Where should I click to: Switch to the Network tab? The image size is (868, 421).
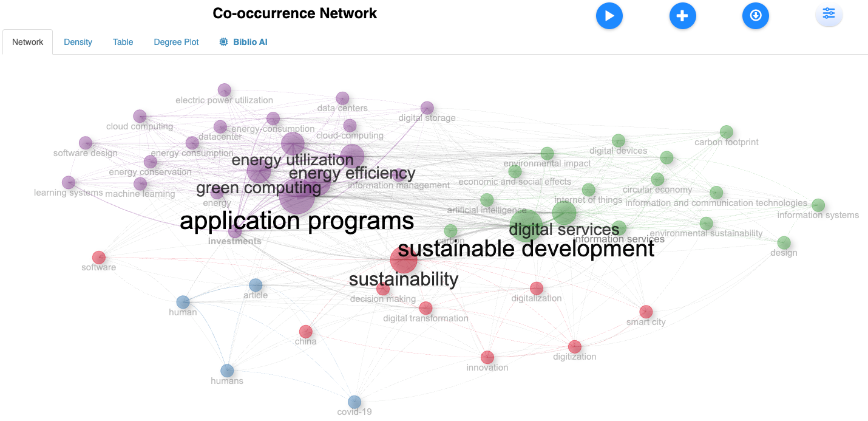point(28,42)
